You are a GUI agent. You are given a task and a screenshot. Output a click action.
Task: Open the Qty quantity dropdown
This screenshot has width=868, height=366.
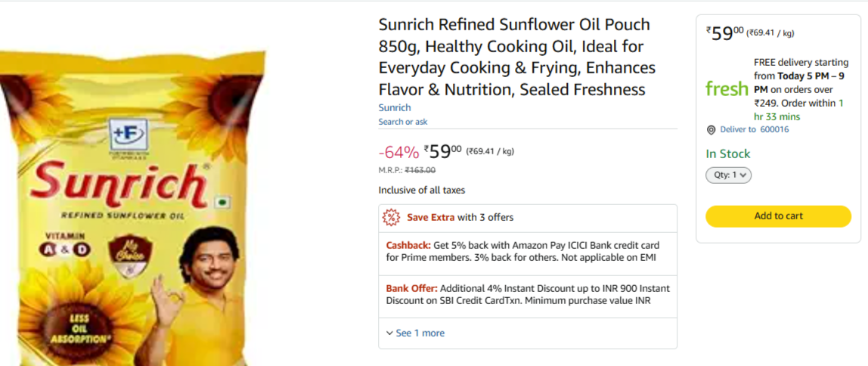[728, 175]
